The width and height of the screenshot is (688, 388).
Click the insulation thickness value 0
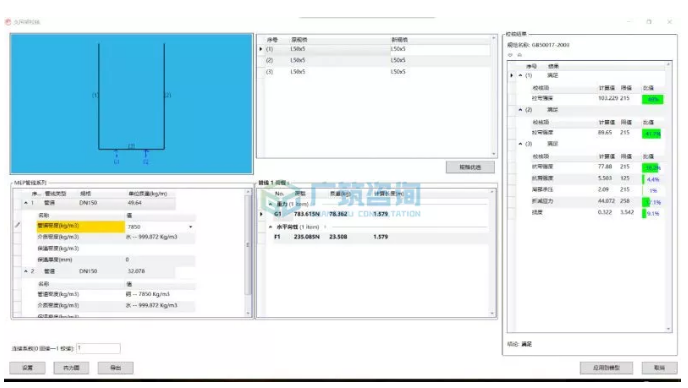point(127,260)
